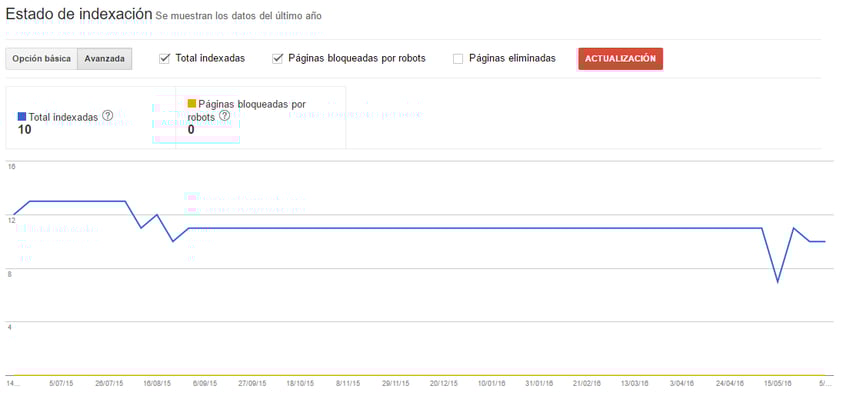Uncheck the Total indexadas checkbox
Image resolution: width=843 pixels, height=399 pixels.
point(165,59)
